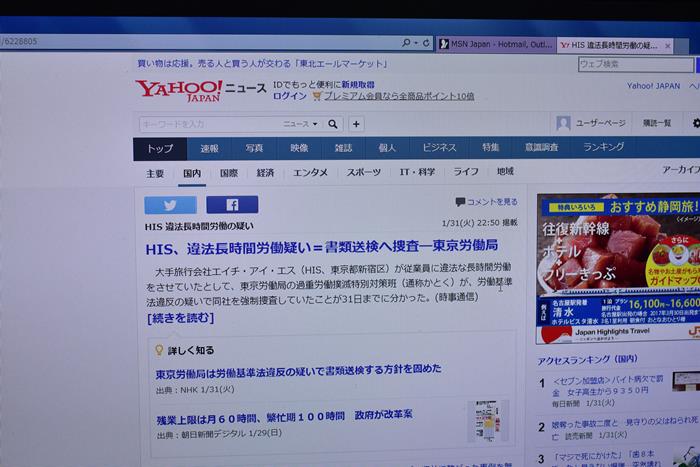This screenshot has height=467, width=700.
Task: Open the HIS、違法長時間労働疑い headline
Action: (x=321, y=247)
